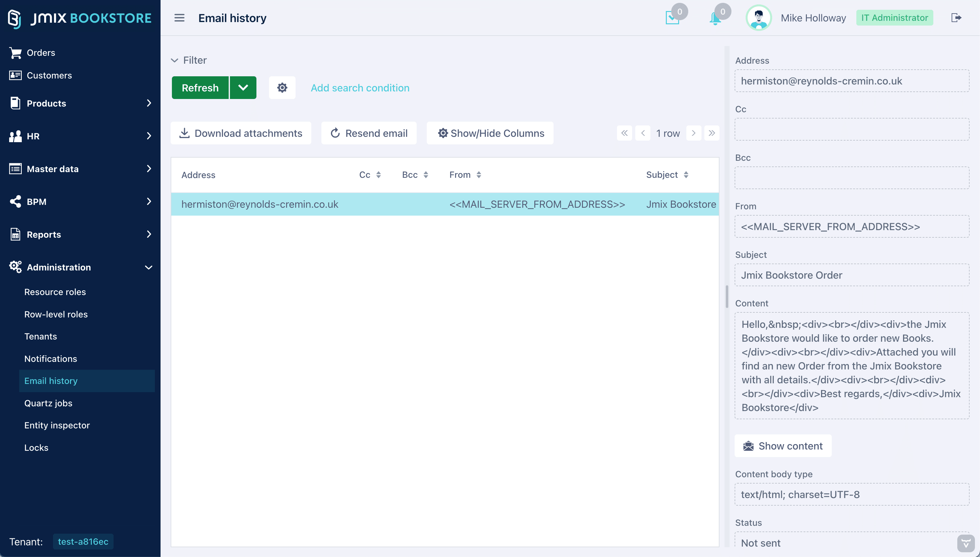Image resolution: width=980 pixels, height=557 pixels.
Task: Expand the HR menu chevron
Action: [149, 136]
